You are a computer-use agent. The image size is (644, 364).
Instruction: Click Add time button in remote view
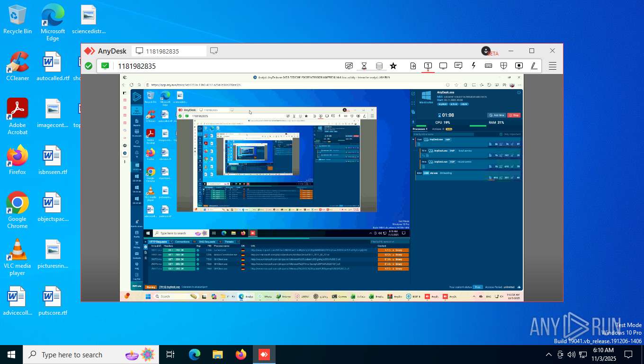click(497, 115)
